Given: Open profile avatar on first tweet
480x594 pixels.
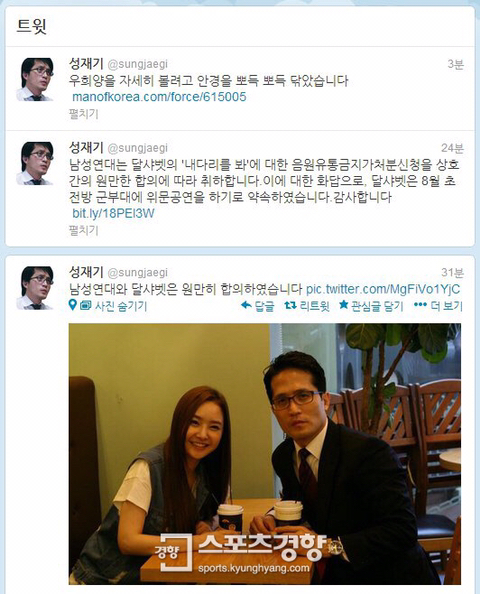Looking at the screenshot, I should [35, 79].
